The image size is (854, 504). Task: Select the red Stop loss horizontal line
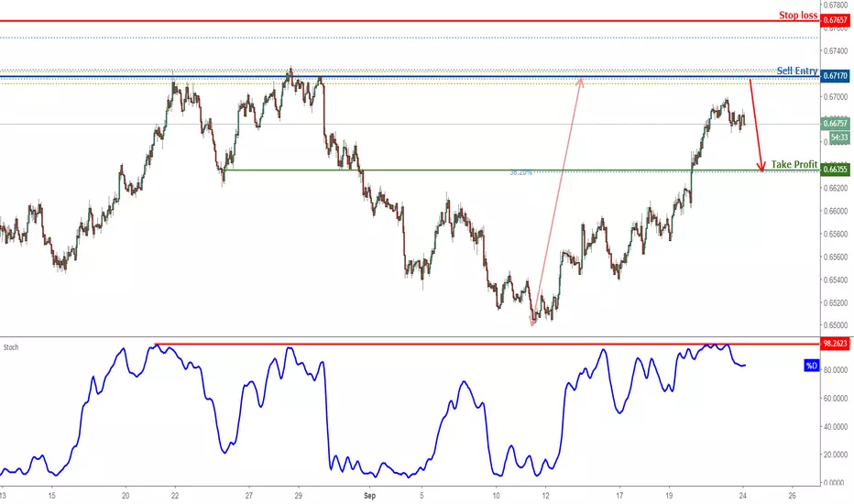[x=410, y=21]
